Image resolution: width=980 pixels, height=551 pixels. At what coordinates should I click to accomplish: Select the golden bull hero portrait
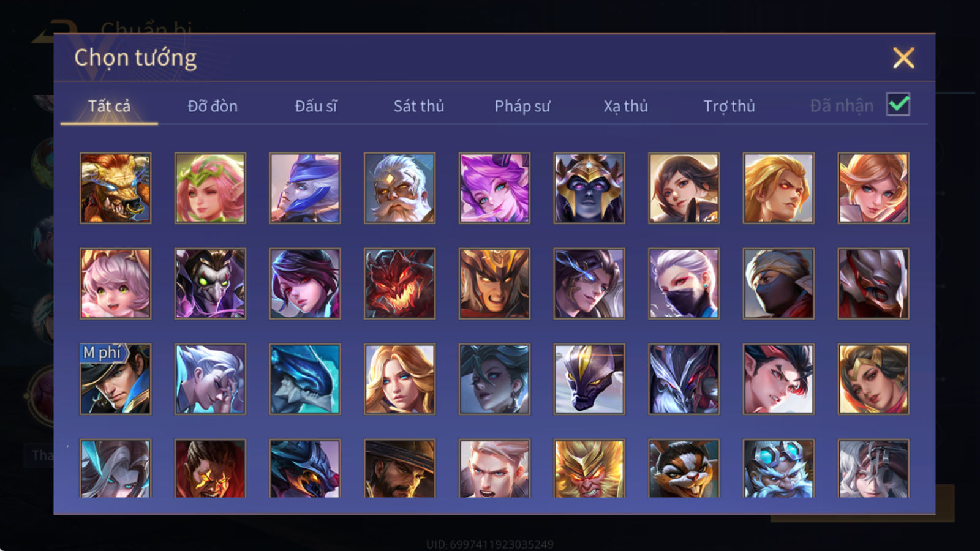[115, 188]
